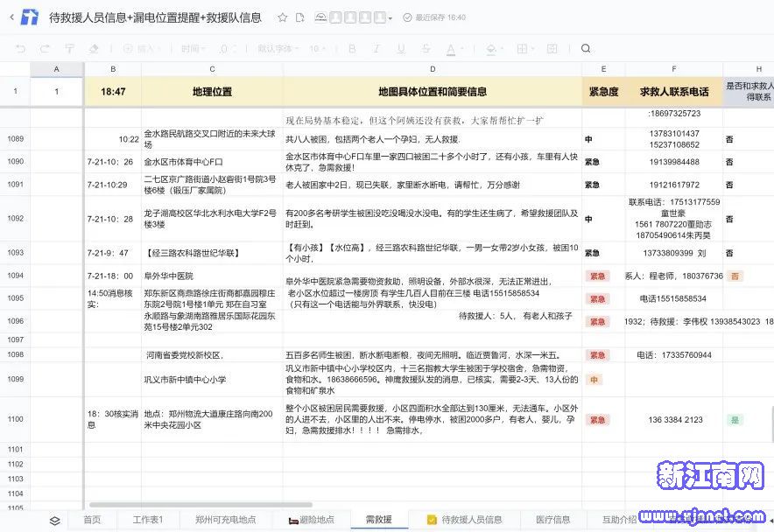The height and width of the screenshot is (532, 774).
Task: Select the 地理位置 header cell
Action: (212, 91)
